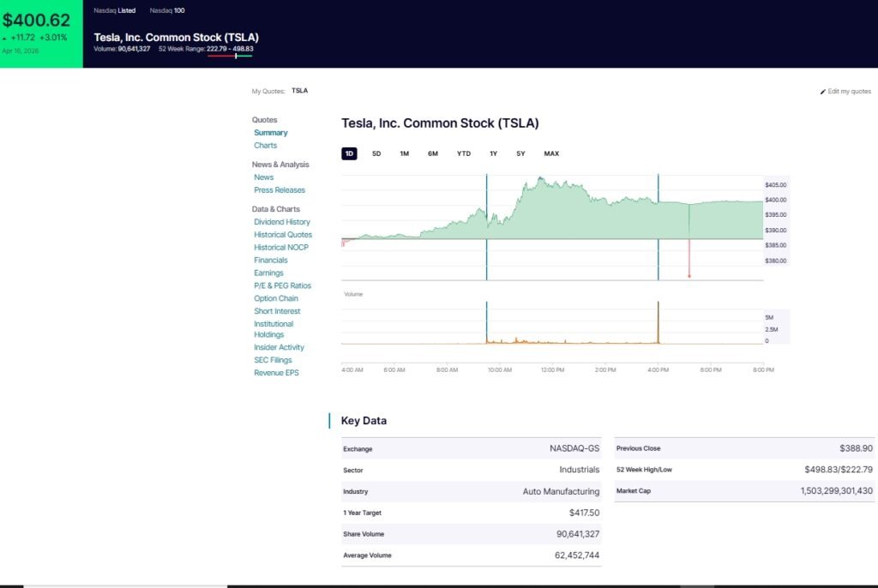This screenshot has height=588, width=878.
Task: Open the Option Chain page
Action: point(276,298)
